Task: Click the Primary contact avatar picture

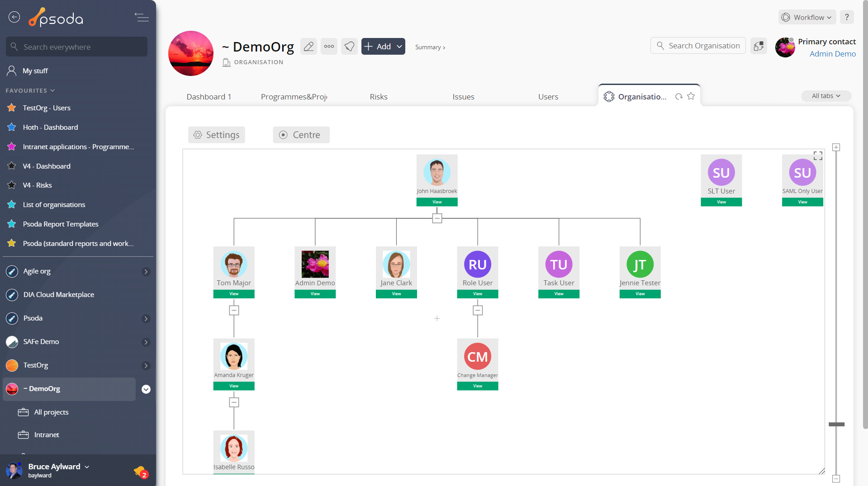Action: tap(785, 47)
